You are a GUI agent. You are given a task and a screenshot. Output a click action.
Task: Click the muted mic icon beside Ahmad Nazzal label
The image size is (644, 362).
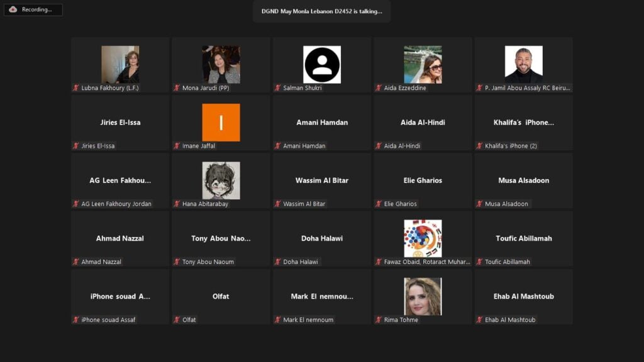click(76, 261)
